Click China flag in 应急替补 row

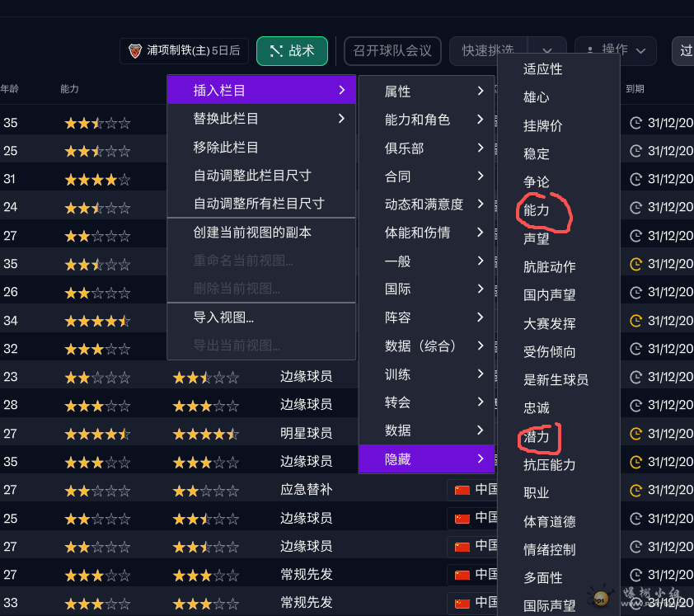click(x=462, y=490)
